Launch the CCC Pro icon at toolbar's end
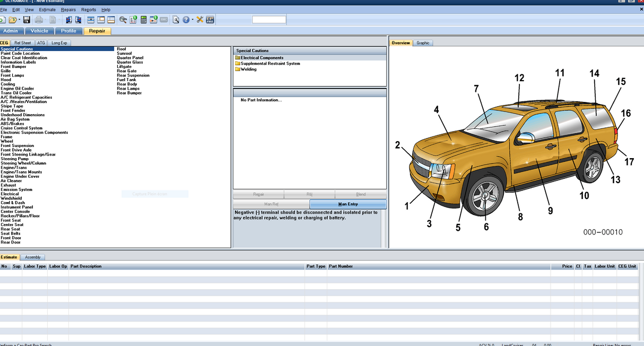Image resolution: width=644 pixels, height=346 pixels. [x=209, y=19]
